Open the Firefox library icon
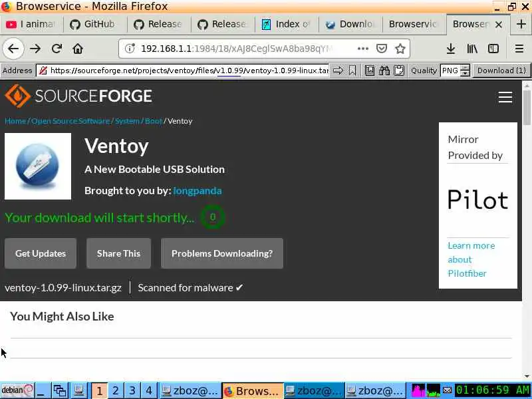Viewport: 532px width, 399px height. tap(472, 49)
